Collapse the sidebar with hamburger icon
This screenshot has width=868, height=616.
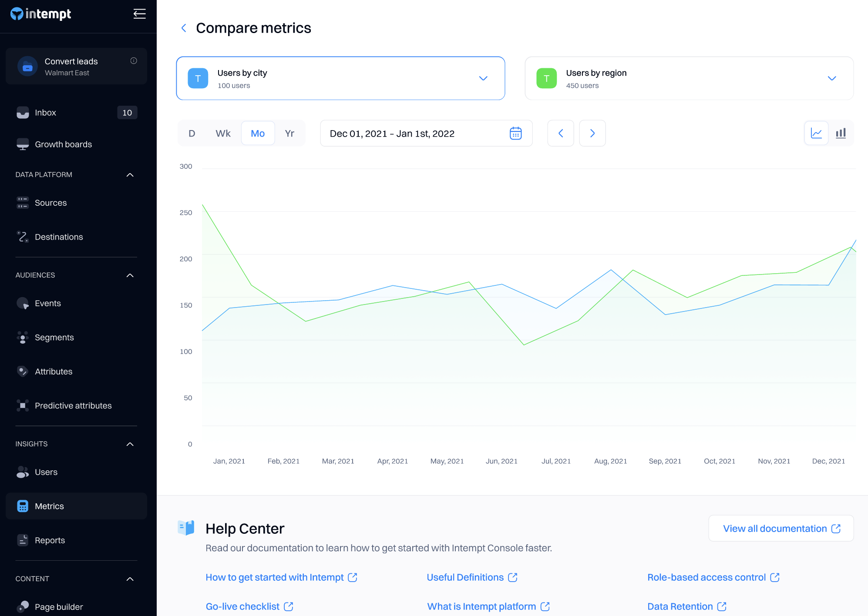[139, 14]
